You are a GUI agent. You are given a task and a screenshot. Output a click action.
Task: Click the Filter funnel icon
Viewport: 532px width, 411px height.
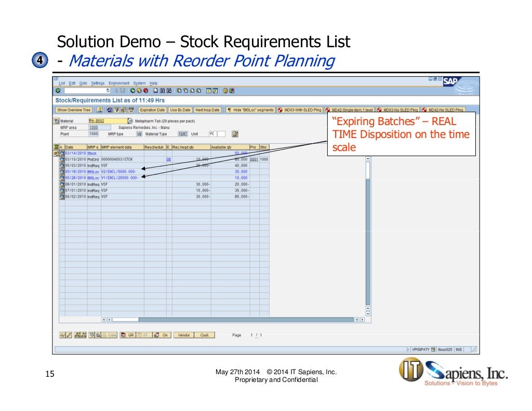[117, 110]
